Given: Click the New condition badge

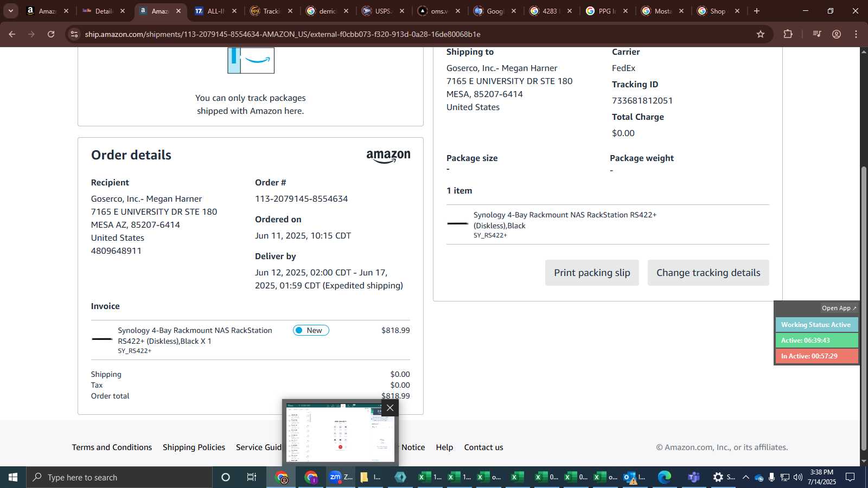Looking at the screenshot, I should pyautogui.click(x=311, y=330).
